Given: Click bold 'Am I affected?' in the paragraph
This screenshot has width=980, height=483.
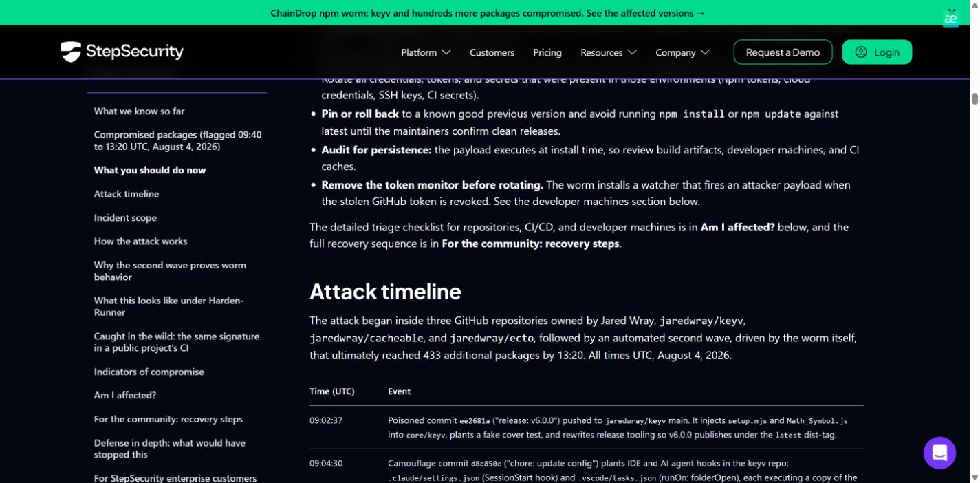Looking at the screenshot, I should point(737,227).
